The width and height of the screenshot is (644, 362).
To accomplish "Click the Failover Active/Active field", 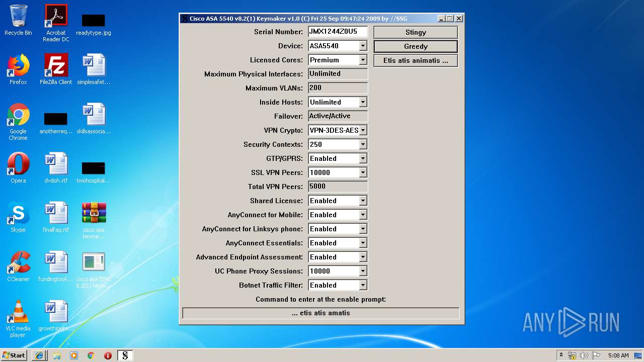I will (x=338, y=116).
